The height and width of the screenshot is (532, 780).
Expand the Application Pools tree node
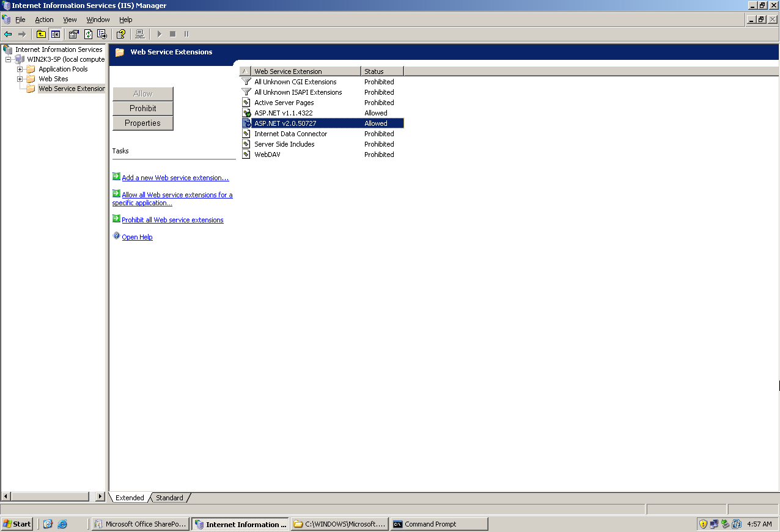(20, 69)
